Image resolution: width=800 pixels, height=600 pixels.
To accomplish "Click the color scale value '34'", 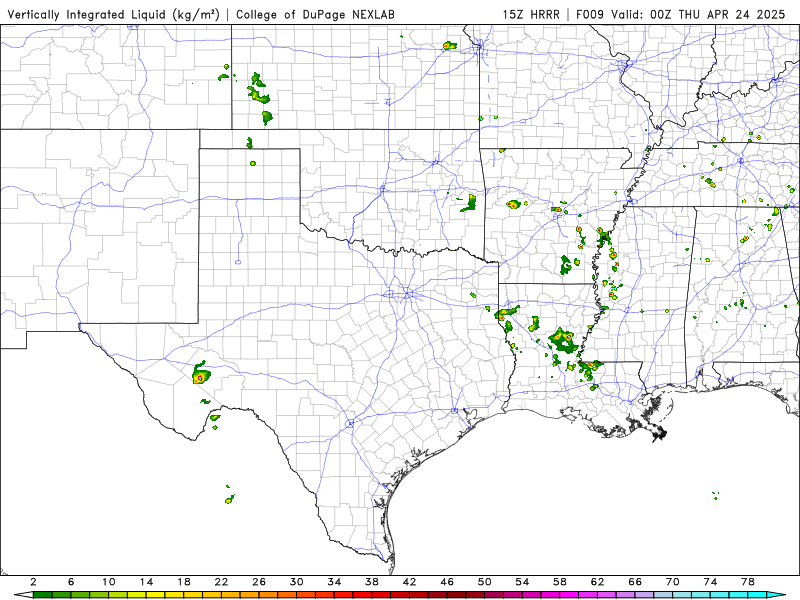I will coord(334,582).
